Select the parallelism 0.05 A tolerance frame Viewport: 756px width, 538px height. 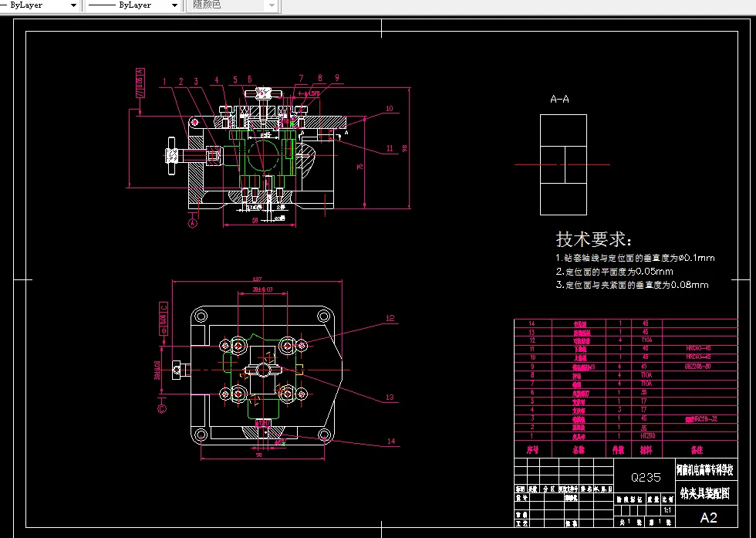point(140,83)
